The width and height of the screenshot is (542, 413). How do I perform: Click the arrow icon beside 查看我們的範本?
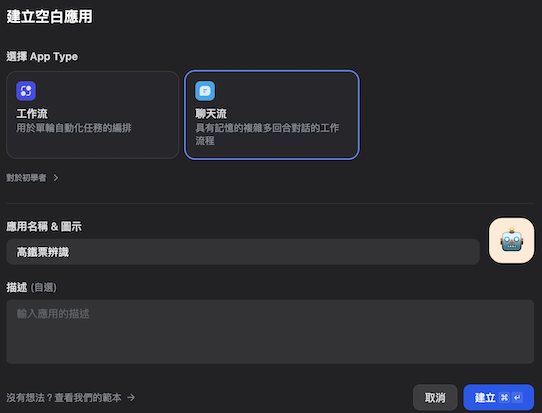pyautogui.click(x=131, y=397)
